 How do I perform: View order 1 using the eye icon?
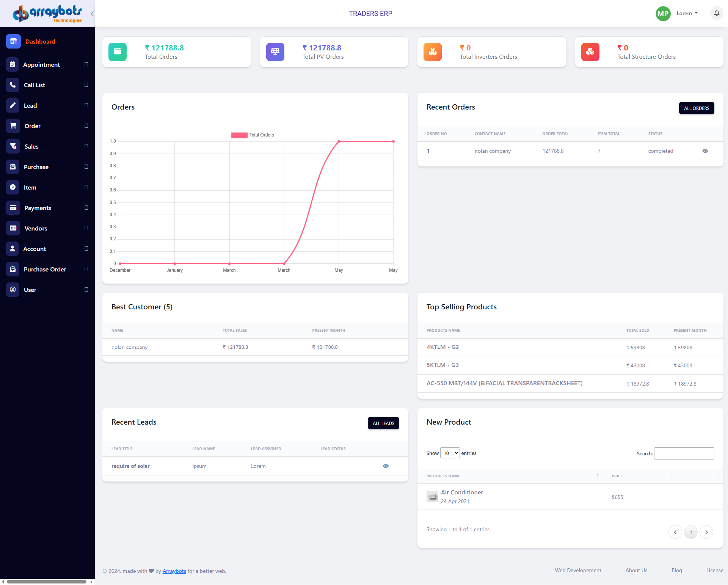pyautogui.click(x=705, y=151)
